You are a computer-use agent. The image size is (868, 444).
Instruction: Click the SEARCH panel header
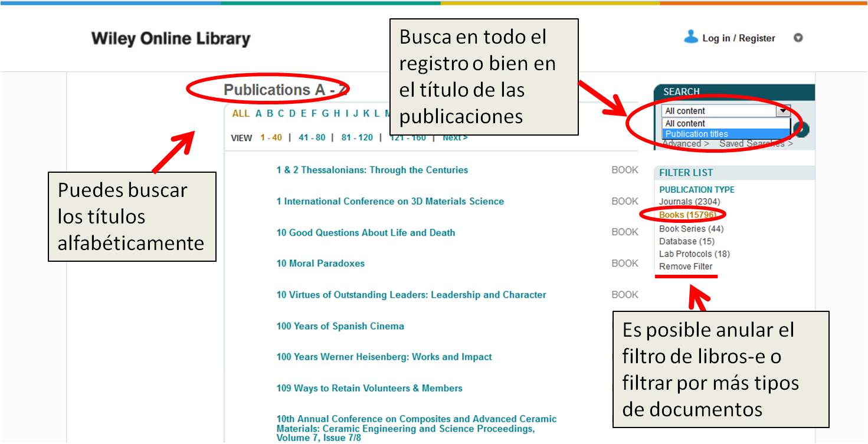(x=734, y=92)
